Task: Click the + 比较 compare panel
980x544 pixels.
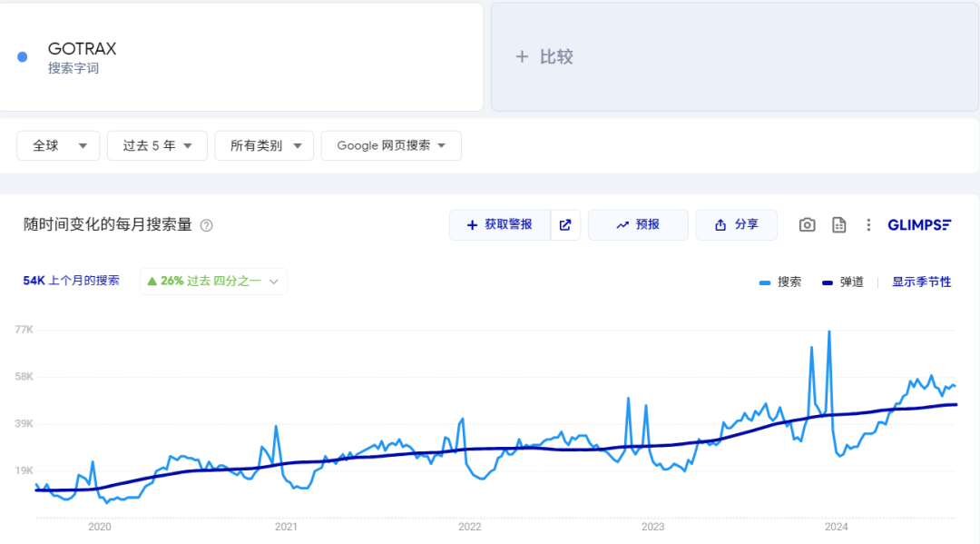Action: click(x=734, y=57)
